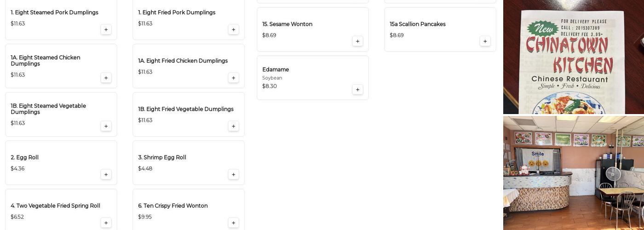Image resolution: width=644 pixels, height=230 pixels.
Task: Select the 3. Shrimp Egg Roll title
Action: (x=162, y=158)
